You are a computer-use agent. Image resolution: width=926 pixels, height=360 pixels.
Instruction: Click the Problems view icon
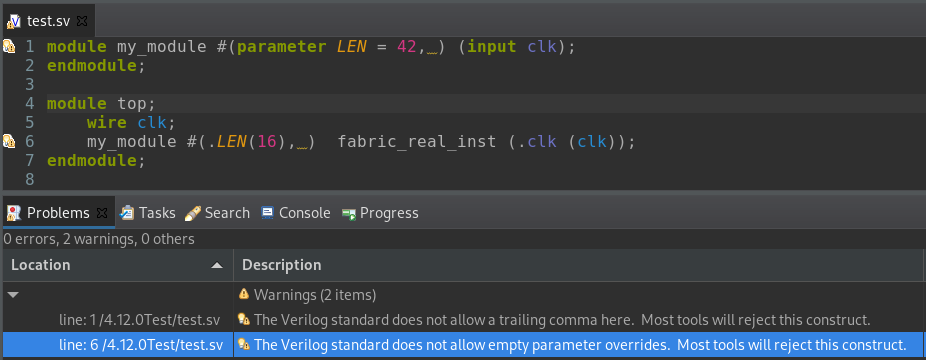pos(14,213)
